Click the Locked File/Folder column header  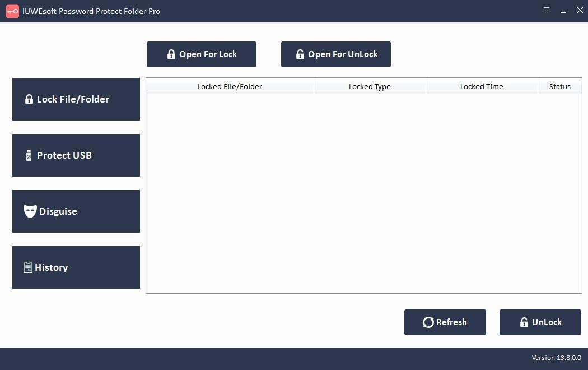(x=230, y=86)
